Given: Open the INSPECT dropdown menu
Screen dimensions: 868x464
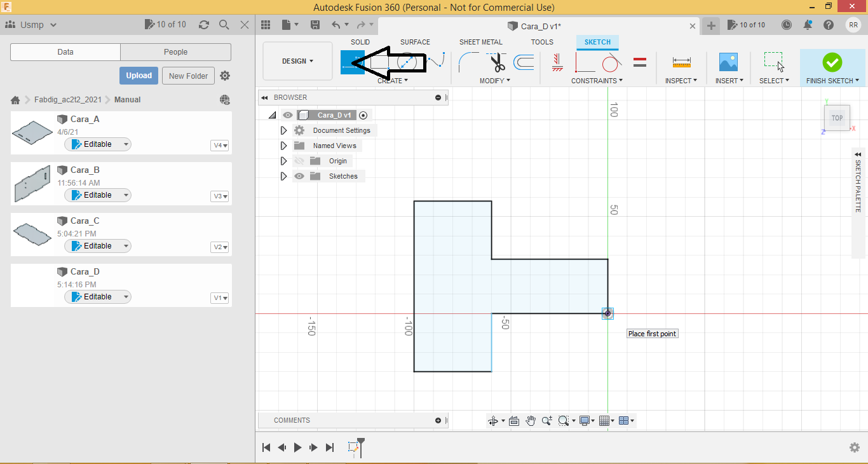Looking at the screenshot, I should tap(681, 81).
